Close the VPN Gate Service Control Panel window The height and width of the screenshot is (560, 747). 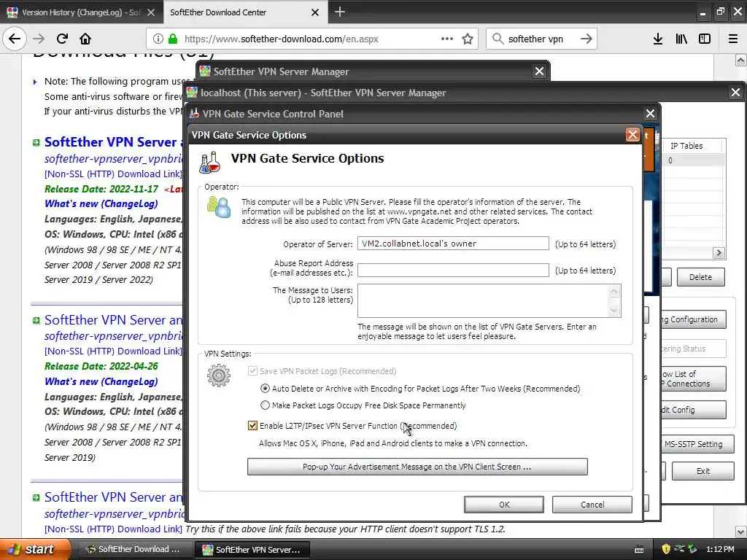coord(650,114)
